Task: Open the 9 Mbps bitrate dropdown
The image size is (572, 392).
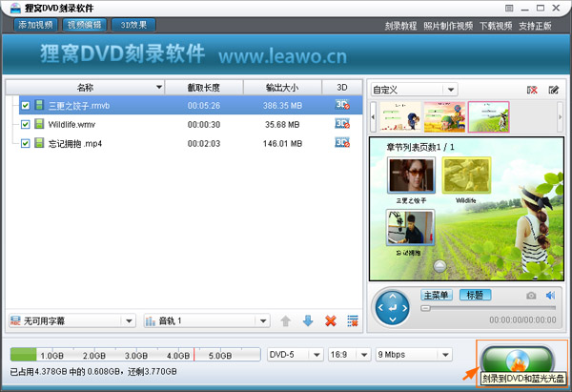Action: click(x=445, y=355)
